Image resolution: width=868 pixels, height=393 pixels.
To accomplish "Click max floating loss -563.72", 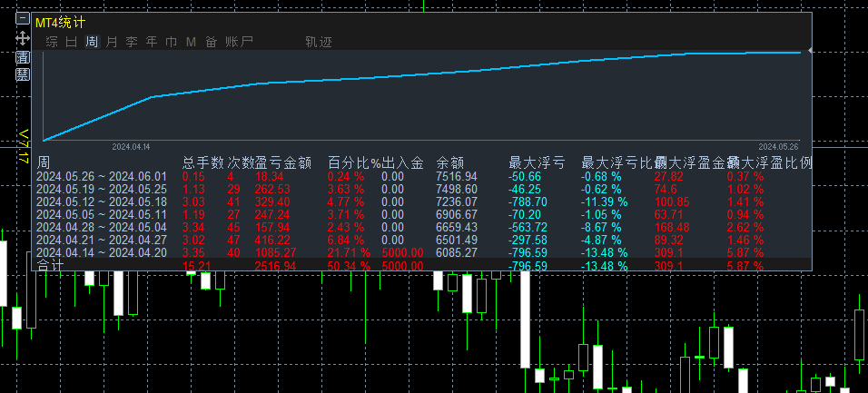I will (x=528, y=227).
